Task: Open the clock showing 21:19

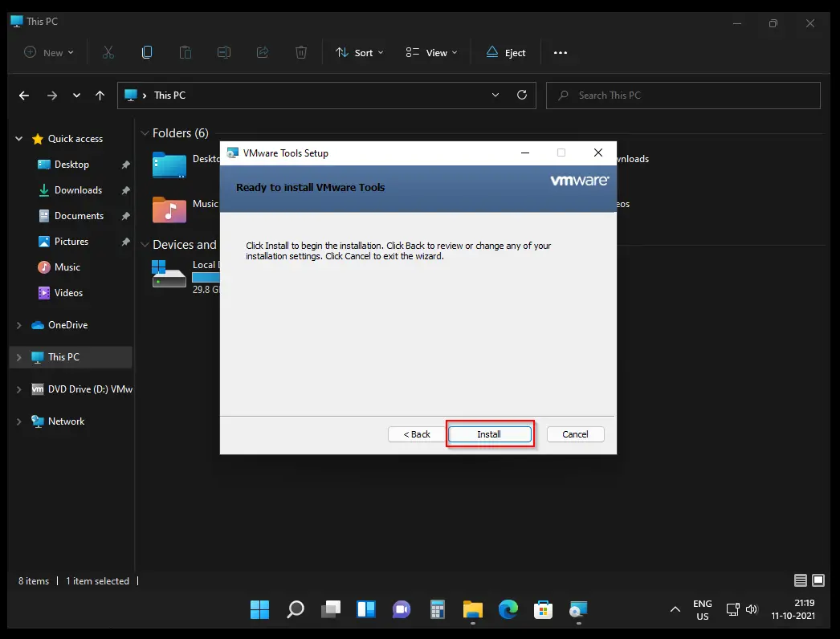Action: pos(793,609)
